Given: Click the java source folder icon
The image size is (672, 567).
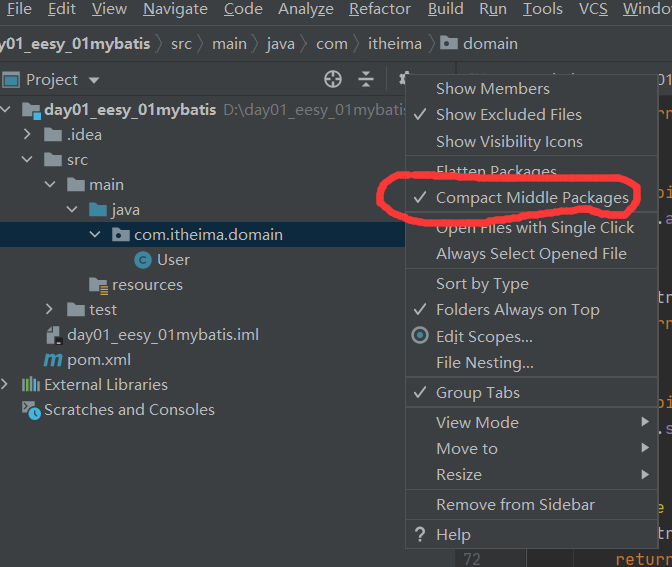Looking at the screenshot, I should coord(98,210).
